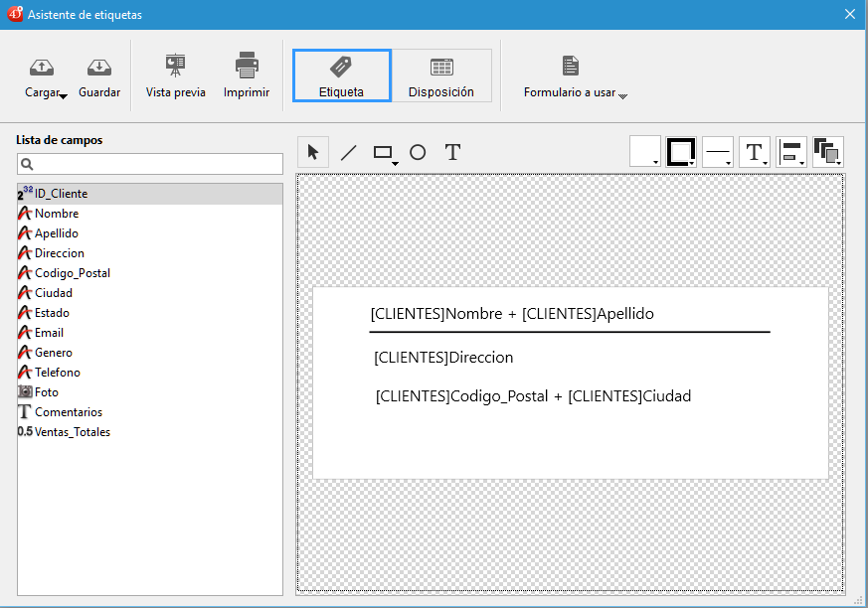Click the Vista previa icon
Viewport: 868px width, 608px height.
176,67
